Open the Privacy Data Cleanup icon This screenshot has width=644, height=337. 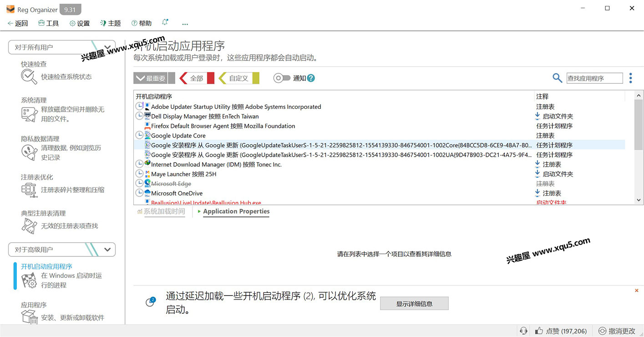29,152
